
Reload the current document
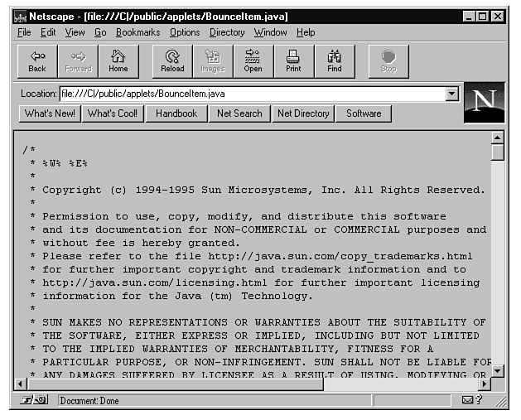[172, 61]
